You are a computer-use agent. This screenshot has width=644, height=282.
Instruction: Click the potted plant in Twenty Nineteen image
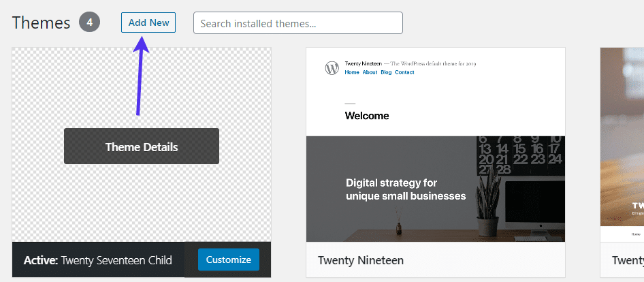click(489, 204)
